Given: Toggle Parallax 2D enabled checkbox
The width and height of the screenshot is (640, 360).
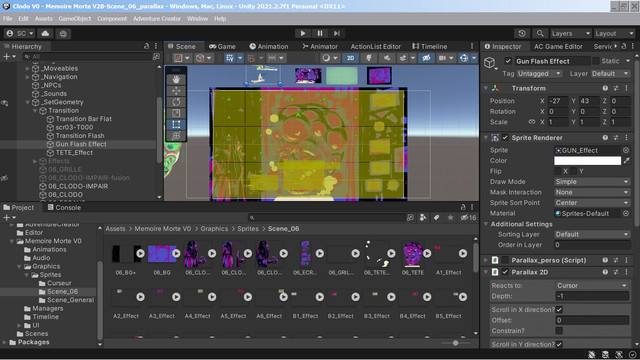Looking at the screenshot, I should point(505,272).
